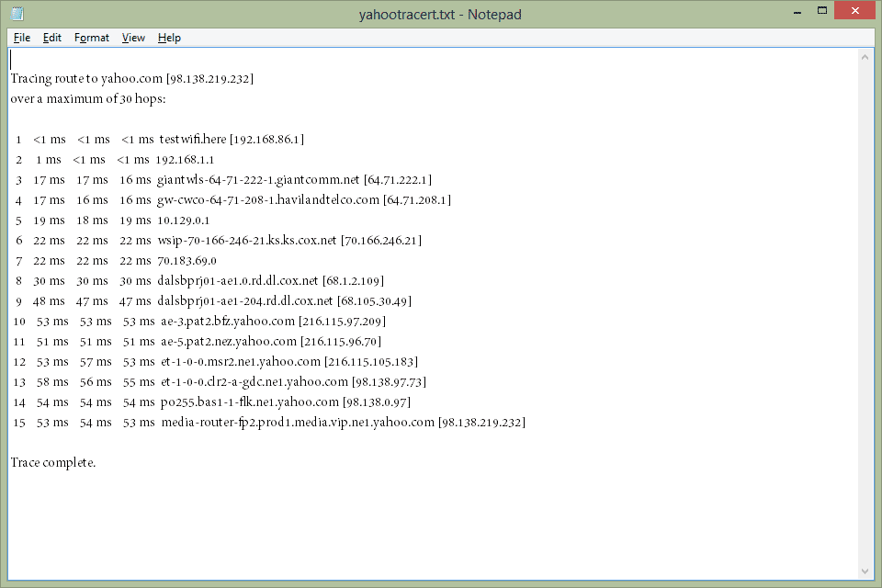Click the giantwls-64-71-222-1.giantcomm.net hostname
882x588 pixels.
click(x=258, y=180)
